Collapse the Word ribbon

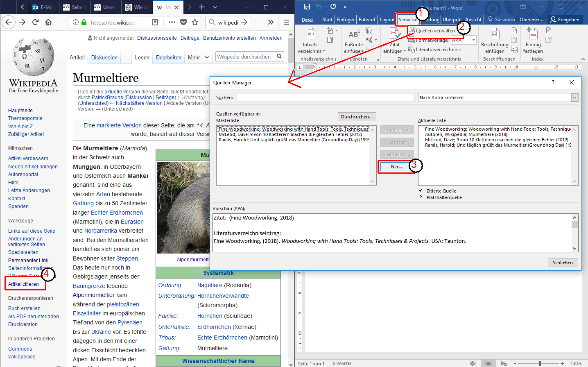pyautogui.click(x=583, y=59)
